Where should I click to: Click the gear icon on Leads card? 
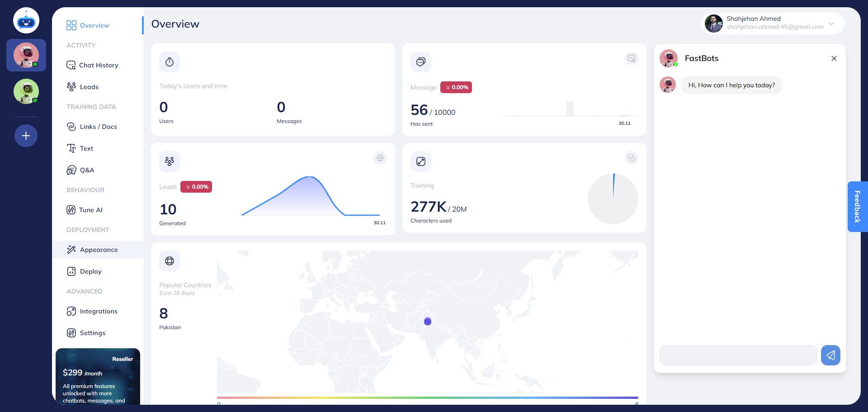[x=380, y=158]
